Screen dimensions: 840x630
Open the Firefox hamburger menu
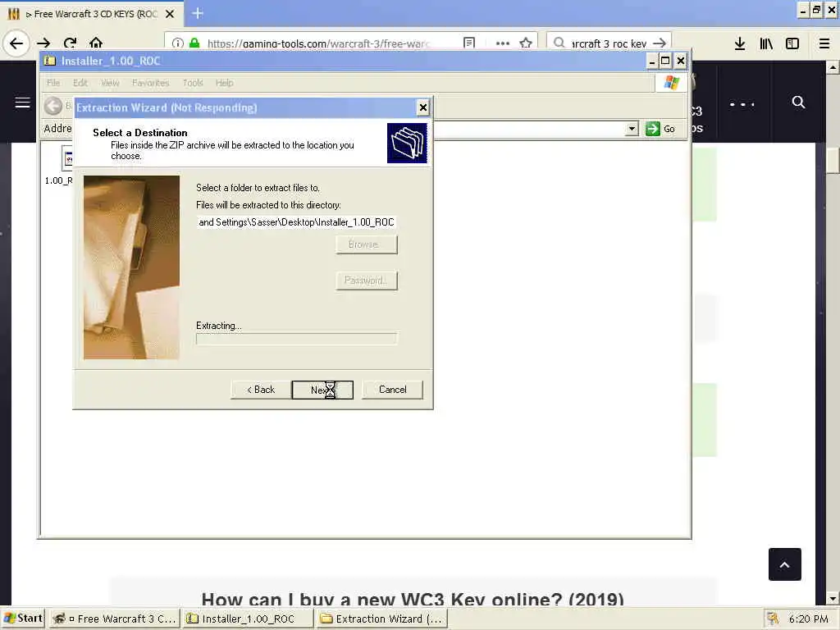(824, 43)
